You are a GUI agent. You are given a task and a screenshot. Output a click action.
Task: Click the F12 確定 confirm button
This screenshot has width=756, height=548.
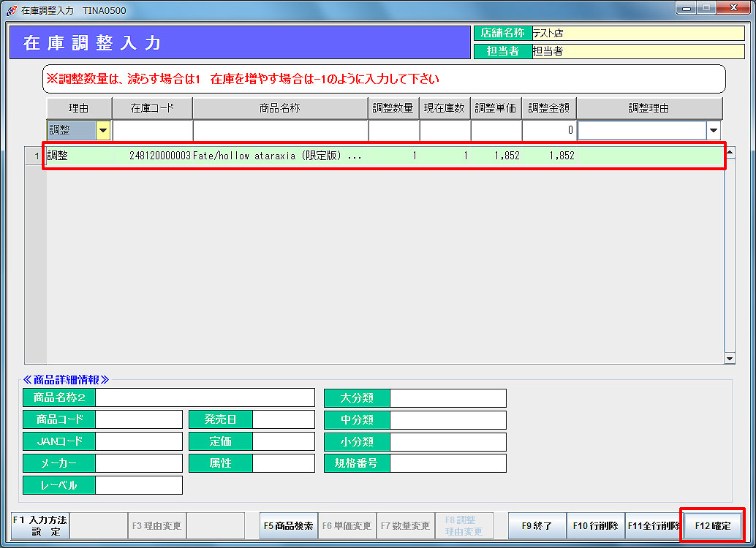tap(712, 525)
